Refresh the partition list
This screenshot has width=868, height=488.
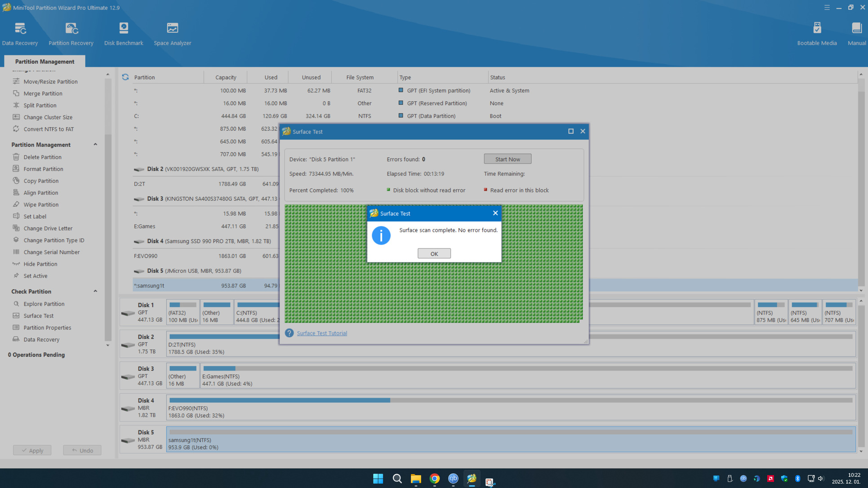coord(125,77)
